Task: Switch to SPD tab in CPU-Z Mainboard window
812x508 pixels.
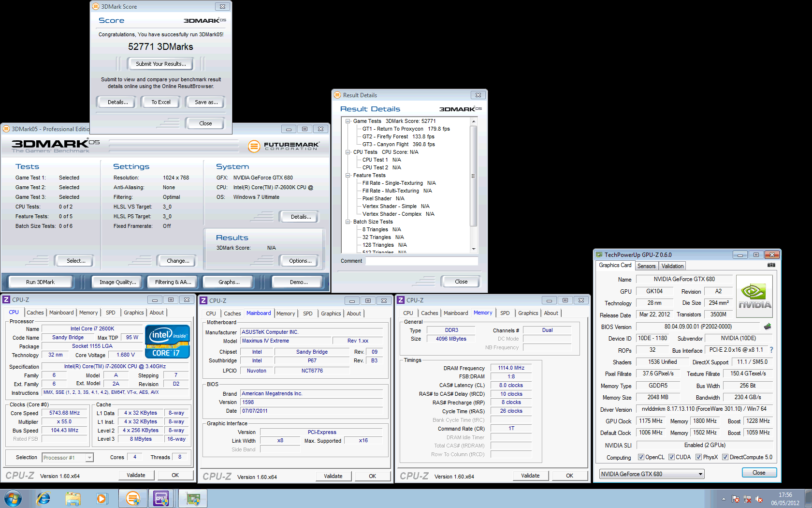Action: tap(308, 314)
